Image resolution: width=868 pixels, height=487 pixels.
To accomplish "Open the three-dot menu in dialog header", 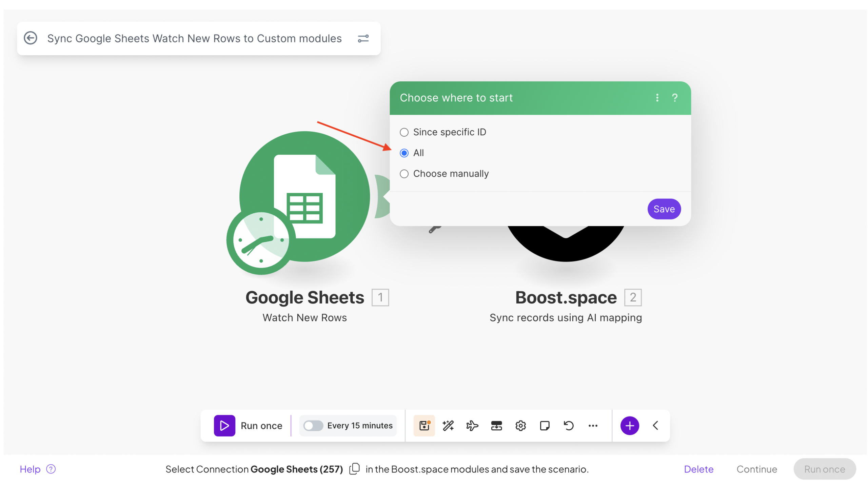I will point(657,98).
